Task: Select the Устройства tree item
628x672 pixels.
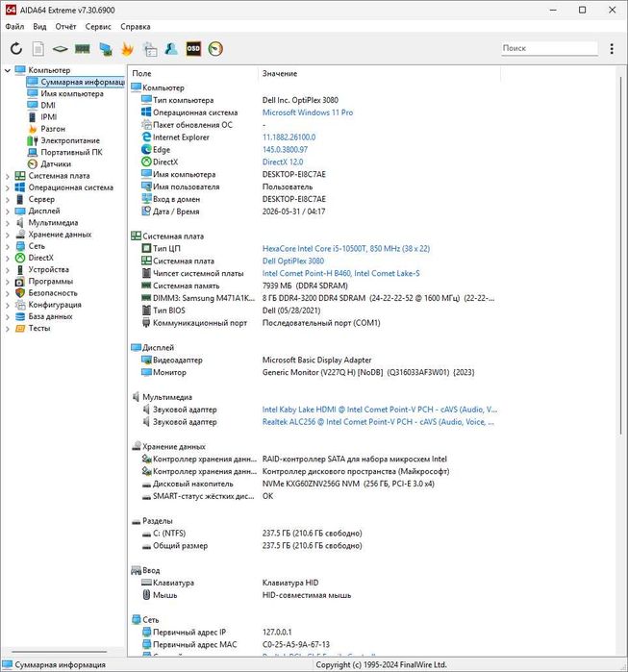Action: tap(49, 269)
